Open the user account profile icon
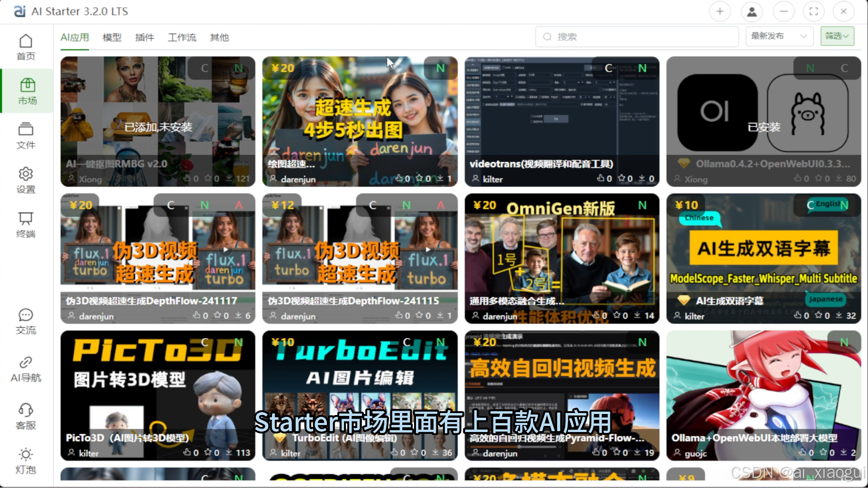The image size is (868, 488). 752,11
